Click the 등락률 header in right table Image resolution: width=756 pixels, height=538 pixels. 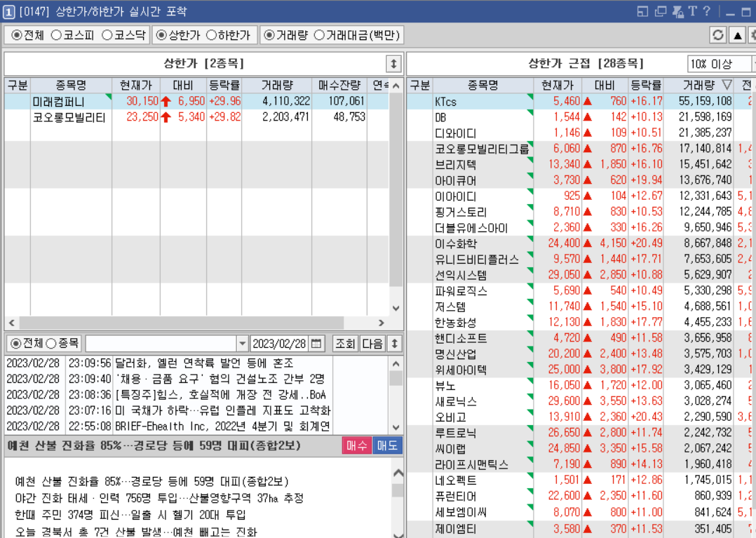click(x=646, y=86)
